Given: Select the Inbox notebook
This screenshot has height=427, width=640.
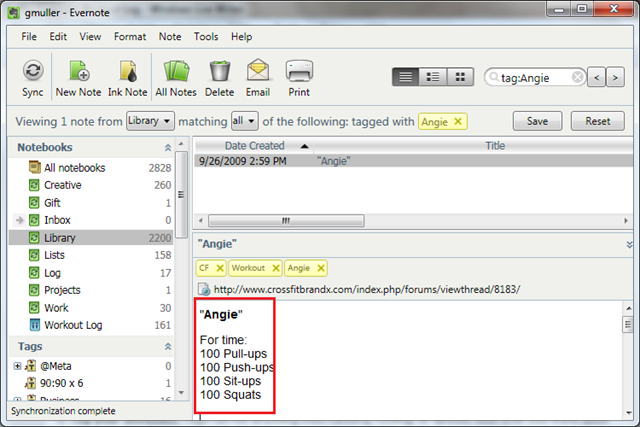Looking at the screenshot, I should click(91, 220).
